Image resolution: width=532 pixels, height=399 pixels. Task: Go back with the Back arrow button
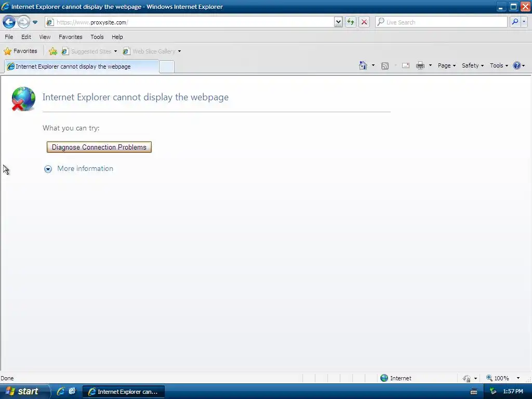9,22
